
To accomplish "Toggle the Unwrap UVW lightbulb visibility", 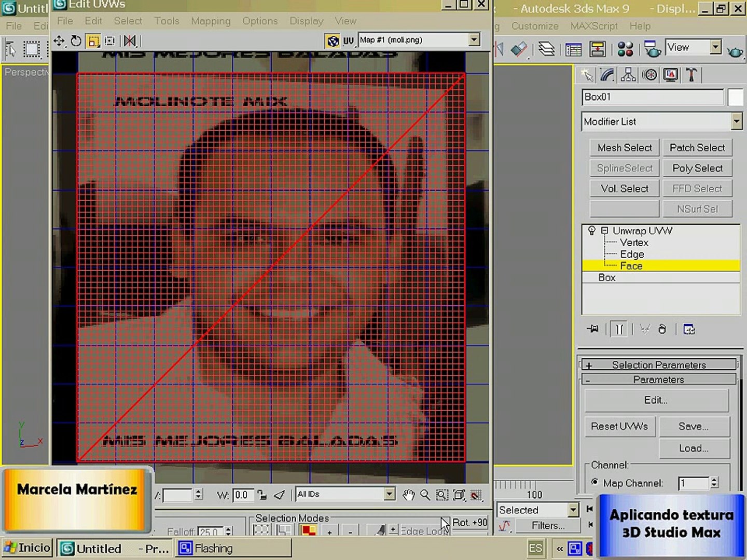I will (x=591, y=231).
